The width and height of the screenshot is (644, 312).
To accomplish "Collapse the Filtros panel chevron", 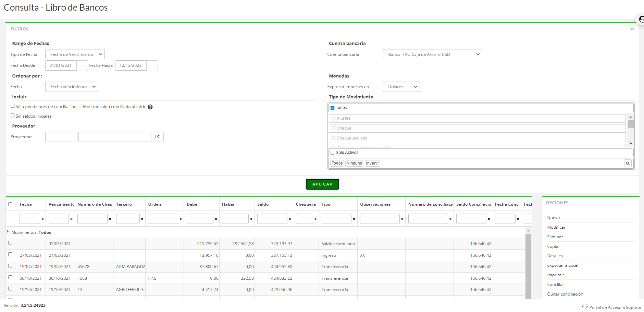I will point(632,29).
